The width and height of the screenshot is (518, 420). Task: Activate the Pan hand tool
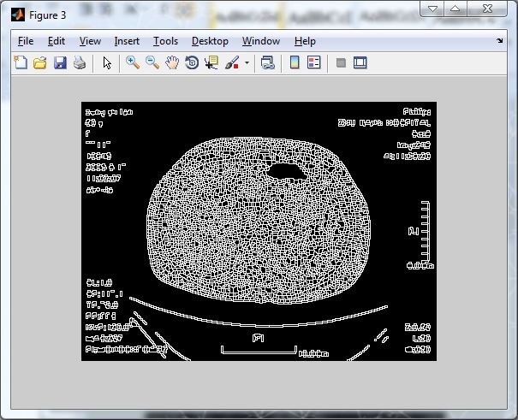(x=172, y=62)
